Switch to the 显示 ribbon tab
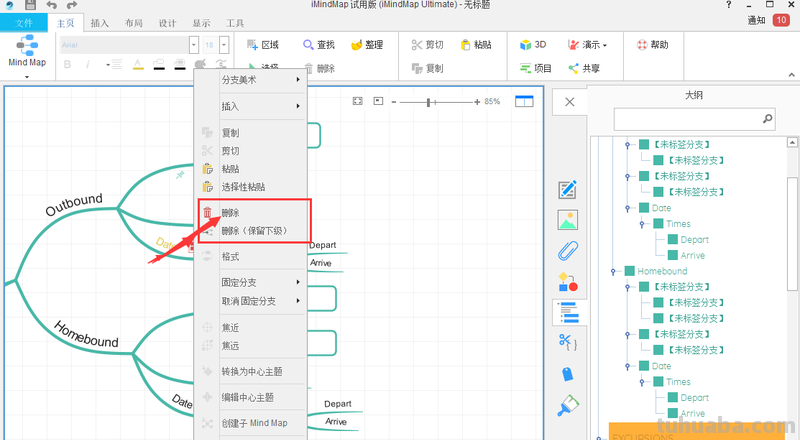Viewport: 800px width, 440px height. (201, 23)
